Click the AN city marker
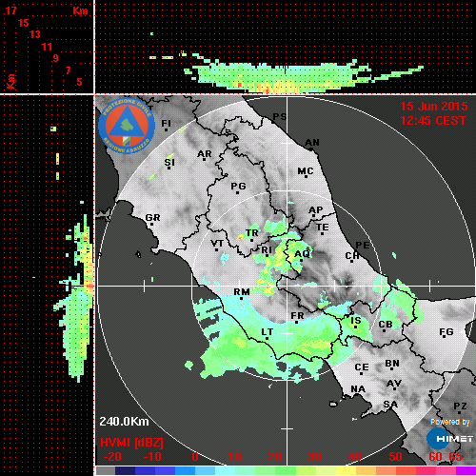This screenshot has width=476, height=476. click(x=311, y=149)
